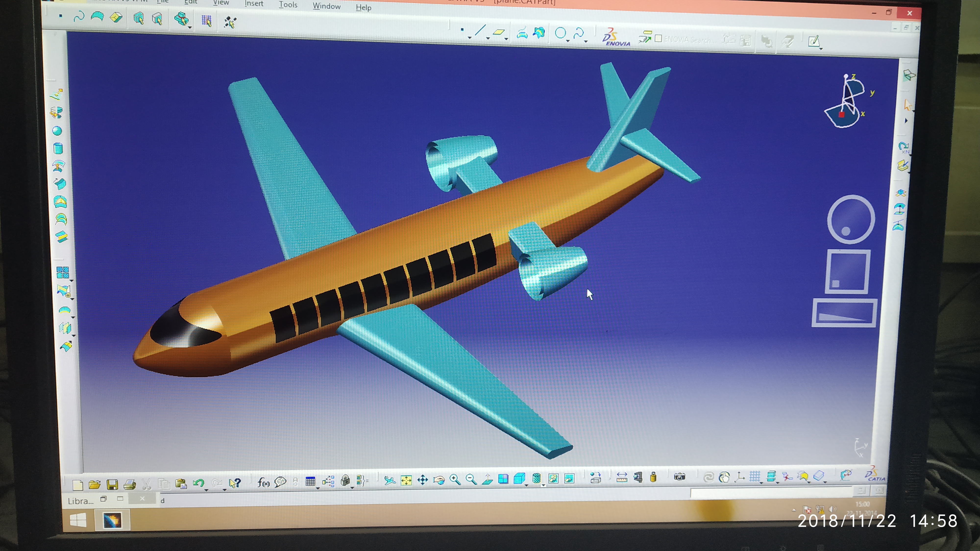This screenshot has height=551, width=980.
Task: Expand the Undo dropdown arrow
Action: click(x=206, y=490)
